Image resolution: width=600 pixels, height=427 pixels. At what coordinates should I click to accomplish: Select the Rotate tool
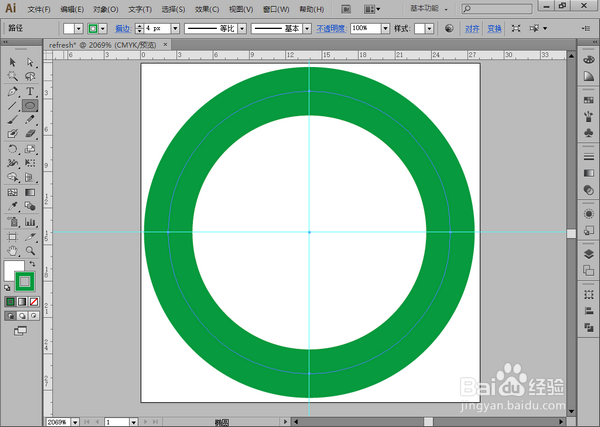pyautogui.click(x=12, y=149)
